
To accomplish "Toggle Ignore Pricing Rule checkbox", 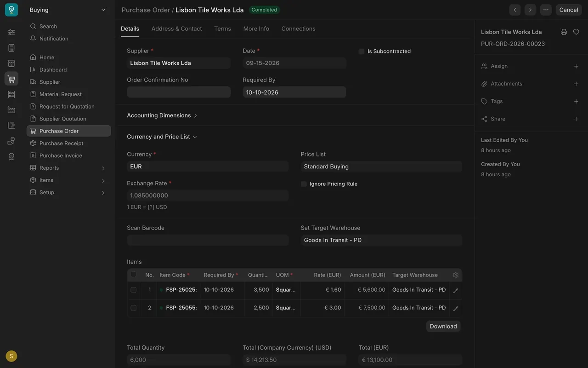I will coord(304,184).
